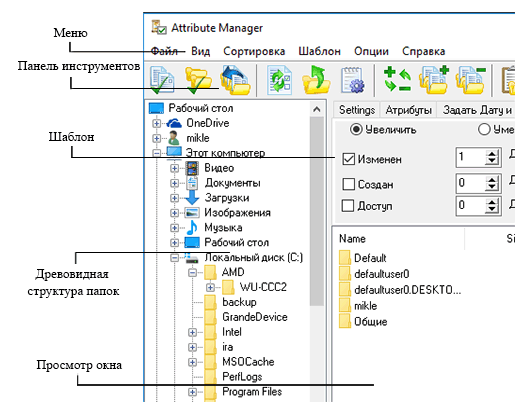Open the Опции menu
515x414 pixels.
click(x=371, y=51)
